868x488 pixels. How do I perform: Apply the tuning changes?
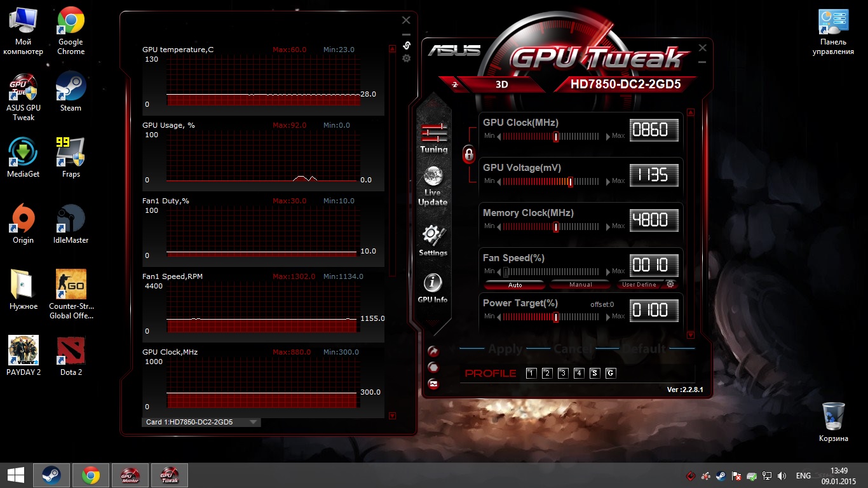[505, 348]
